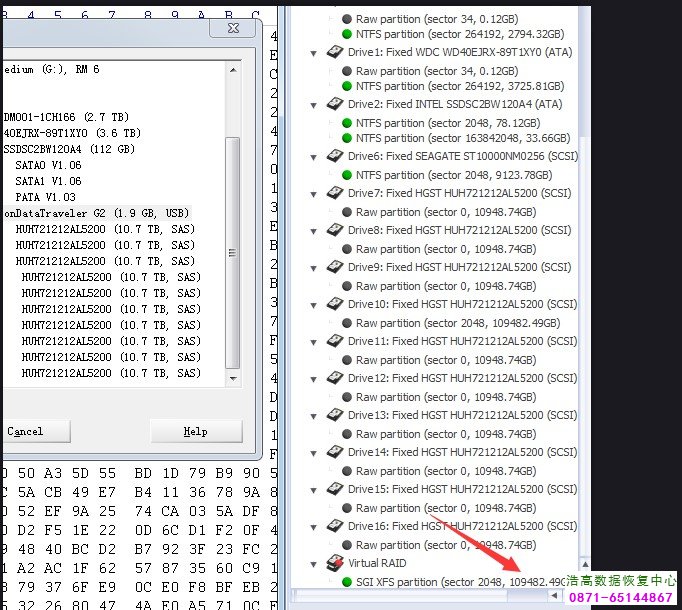682x610 pixels.
Task: Click the Drive16 HGST disk icon
Action: click(335, 526)
